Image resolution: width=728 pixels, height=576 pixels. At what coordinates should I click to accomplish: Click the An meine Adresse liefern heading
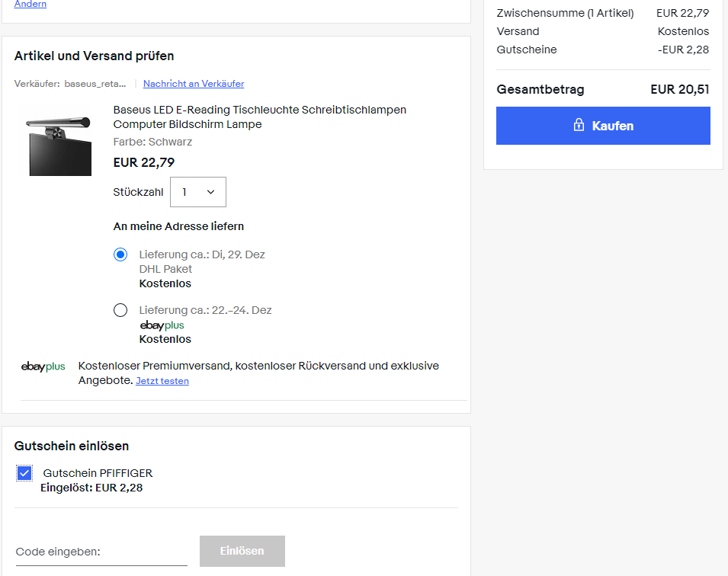point(178,226)
